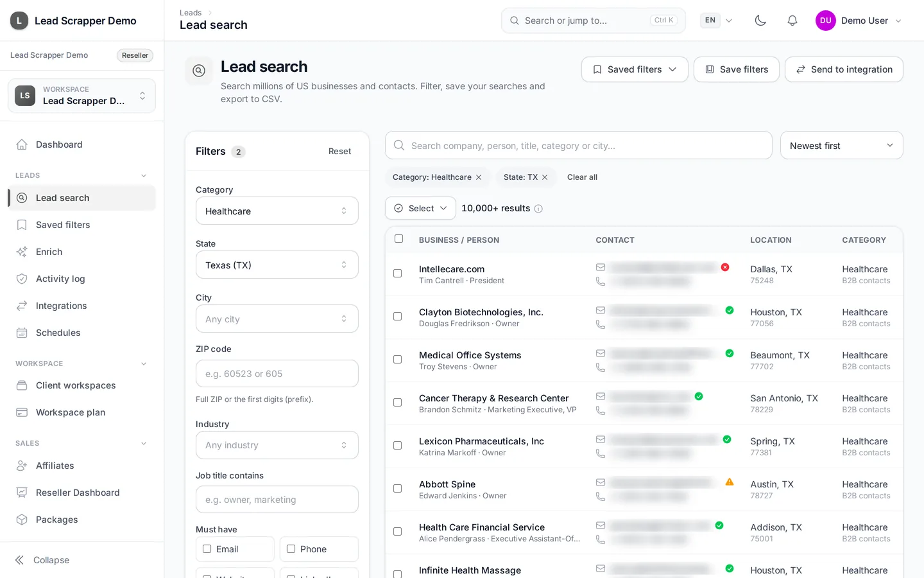Viewport: 924px width, 578px height.
Task: Open the City Any city dropdown
Action: pyautogui.click(x=277, y=319)
